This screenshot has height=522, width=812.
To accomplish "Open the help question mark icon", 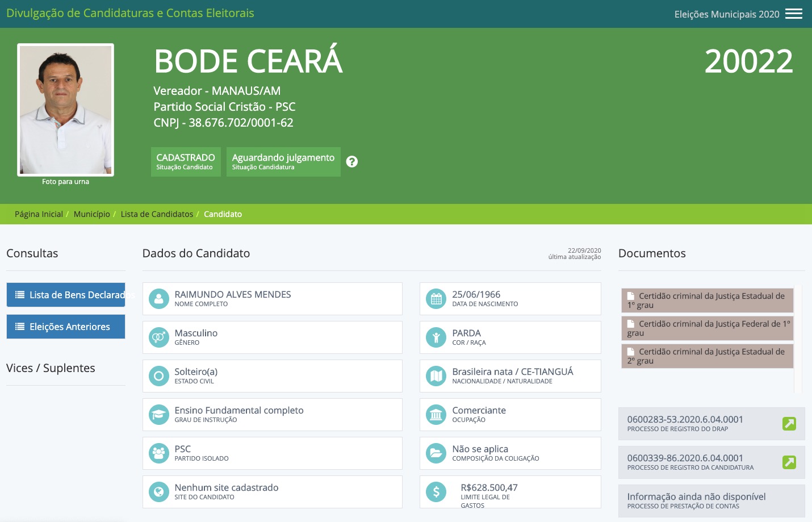I will click(352, 161).
